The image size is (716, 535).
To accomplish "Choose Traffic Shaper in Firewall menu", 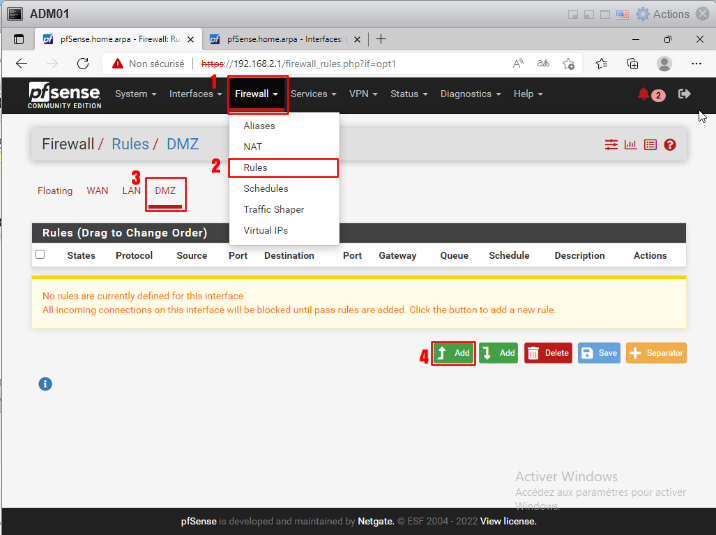I will [x=273, y=210].
